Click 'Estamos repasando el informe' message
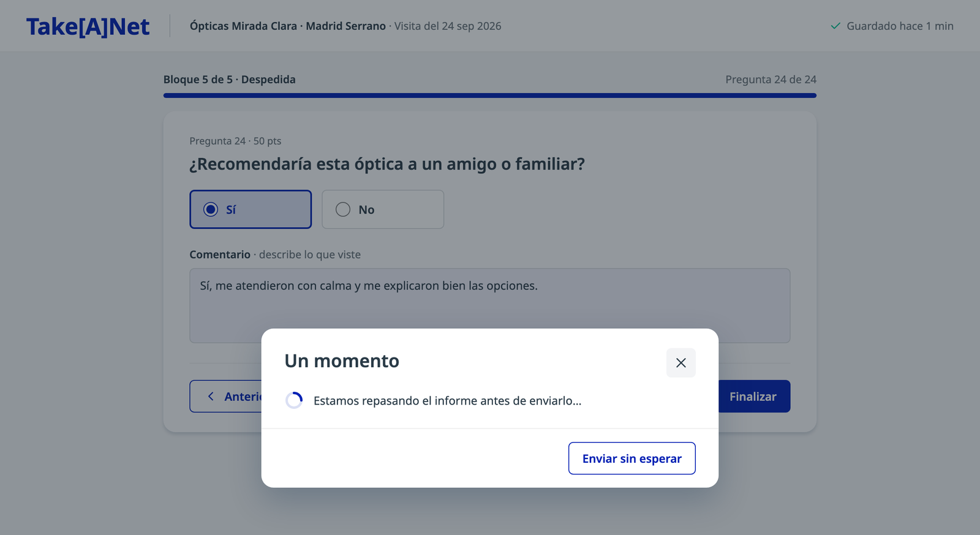 (x=448, y=401)
